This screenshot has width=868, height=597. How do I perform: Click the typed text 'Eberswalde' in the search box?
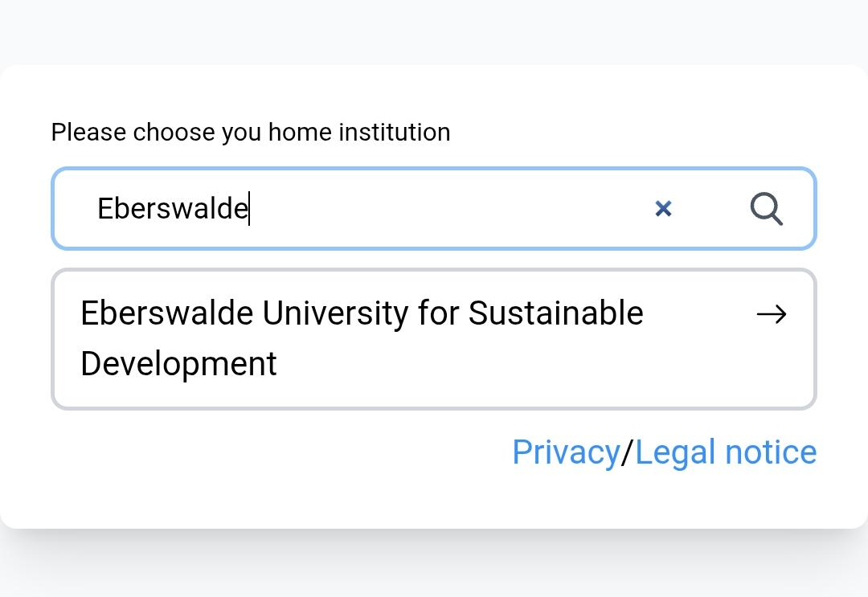(172, 209)
